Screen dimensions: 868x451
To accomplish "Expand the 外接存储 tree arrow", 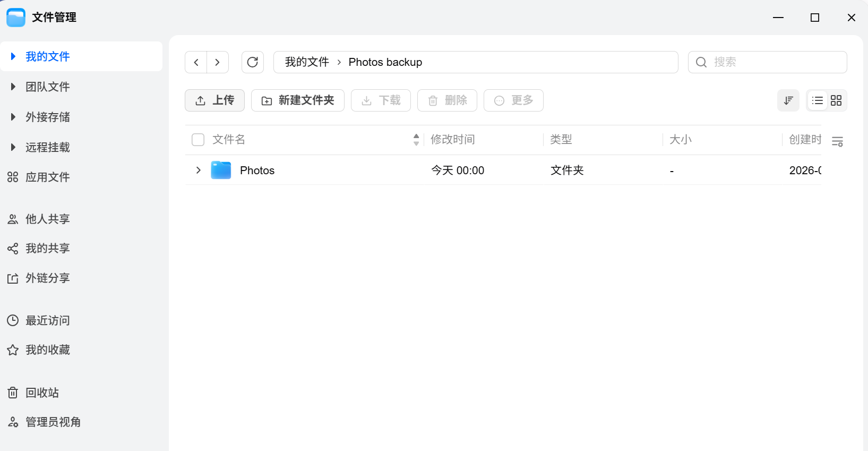I will coord(13,117).
